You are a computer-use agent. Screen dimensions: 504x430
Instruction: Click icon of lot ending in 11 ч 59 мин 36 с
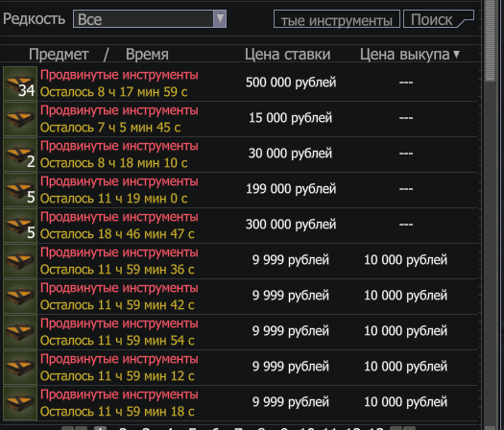tap(20, 261)
